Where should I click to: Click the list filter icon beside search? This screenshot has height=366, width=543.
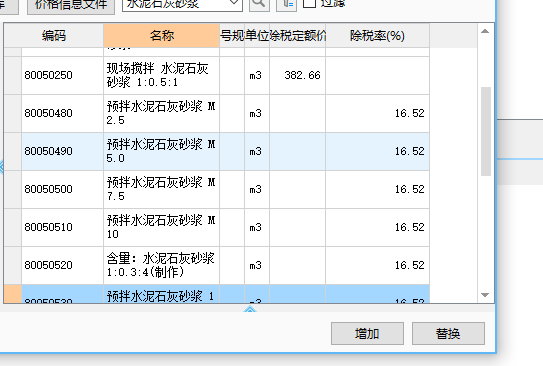286,4
